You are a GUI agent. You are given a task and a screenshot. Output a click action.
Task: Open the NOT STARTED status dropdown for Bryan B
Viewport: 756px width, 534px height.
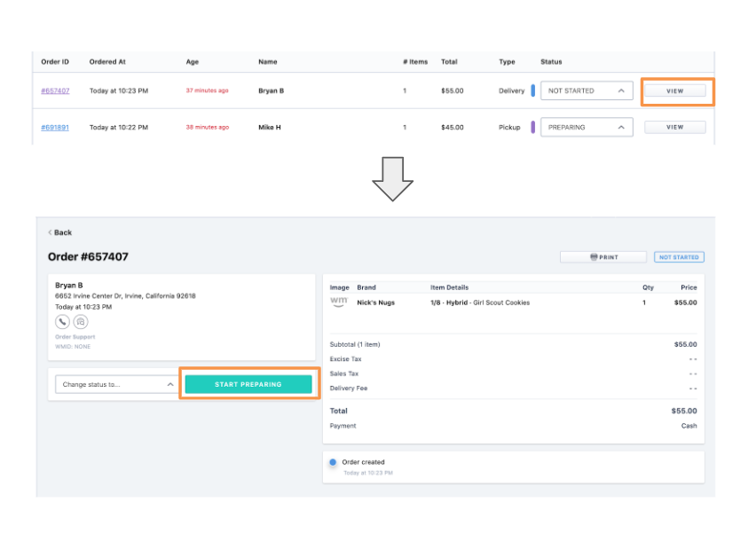[x=587, y=90]
